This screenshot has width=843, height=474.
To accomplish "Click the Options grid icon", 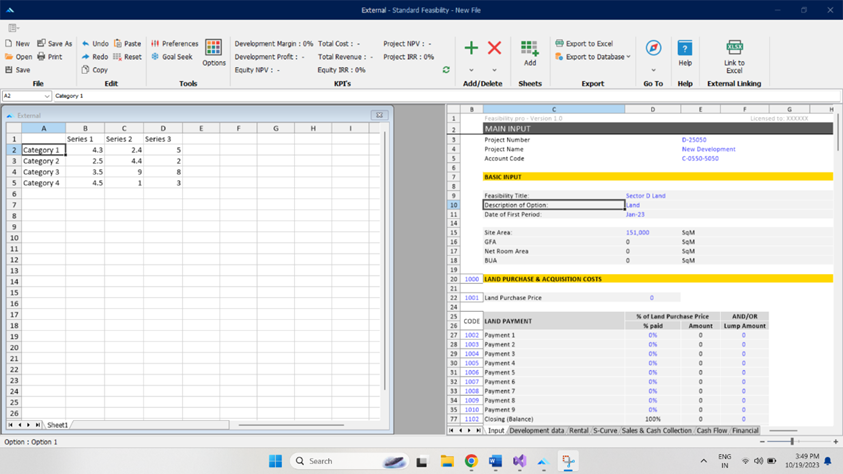I will (x=213, y=48).
